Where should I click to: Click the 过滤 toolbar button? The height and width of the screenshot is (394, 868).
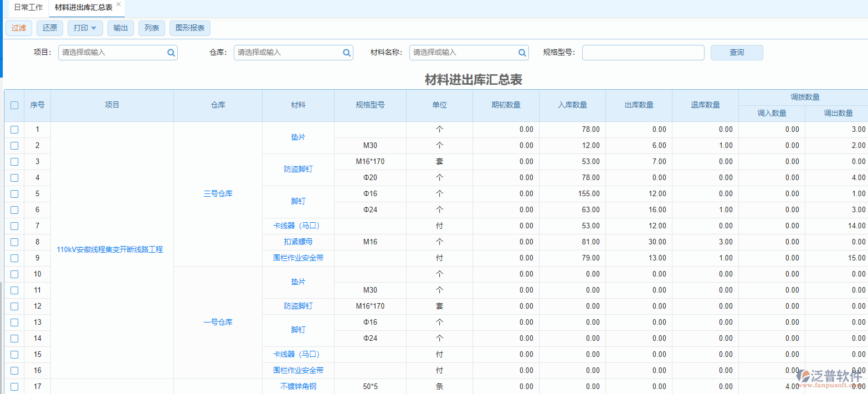click(18, 28)
